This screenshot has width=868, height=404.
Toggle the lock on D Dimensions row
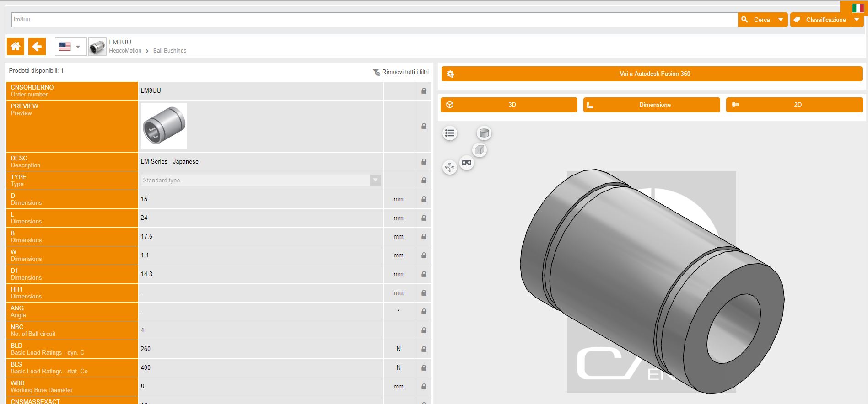click(x=424, y=199)
